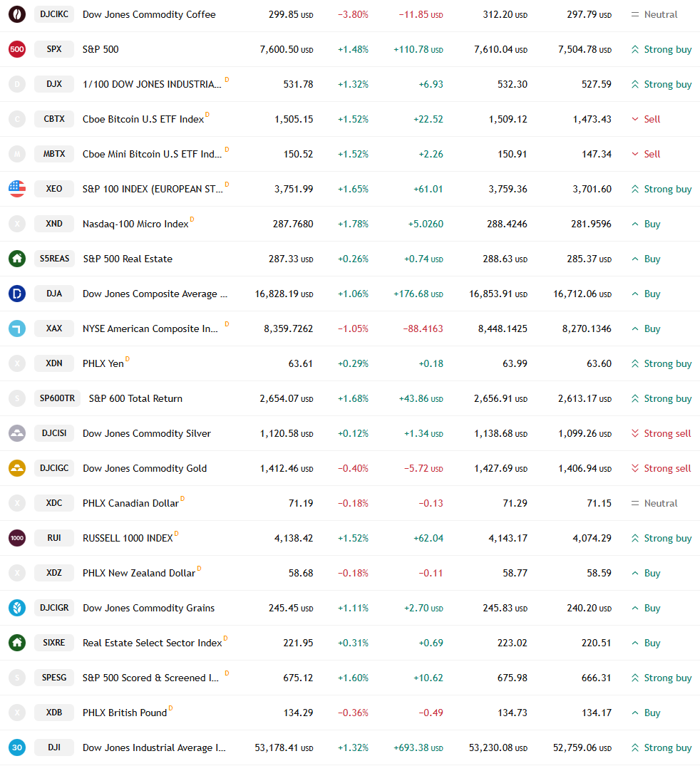Click the Buy rating for XND
This screenshot has height=766, width=700.
pos(646,224)
